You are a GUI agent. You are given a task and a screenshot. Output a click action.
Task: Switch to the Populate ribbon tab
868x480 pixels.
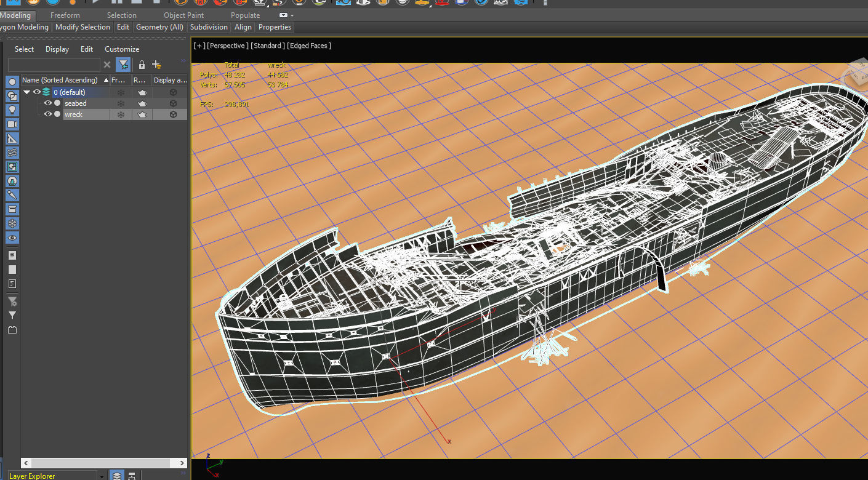(245, 15)
